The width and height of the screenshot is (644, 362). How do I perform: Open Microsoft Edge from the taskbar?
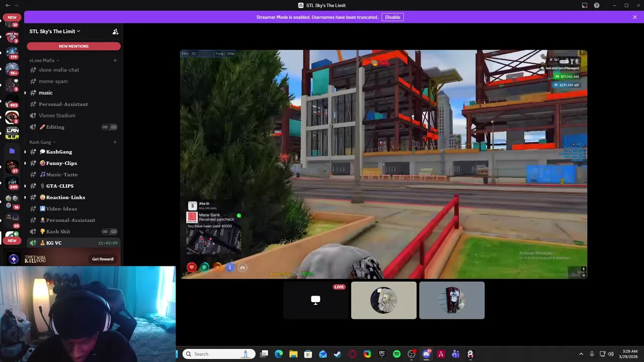click(x=279, y=354)
